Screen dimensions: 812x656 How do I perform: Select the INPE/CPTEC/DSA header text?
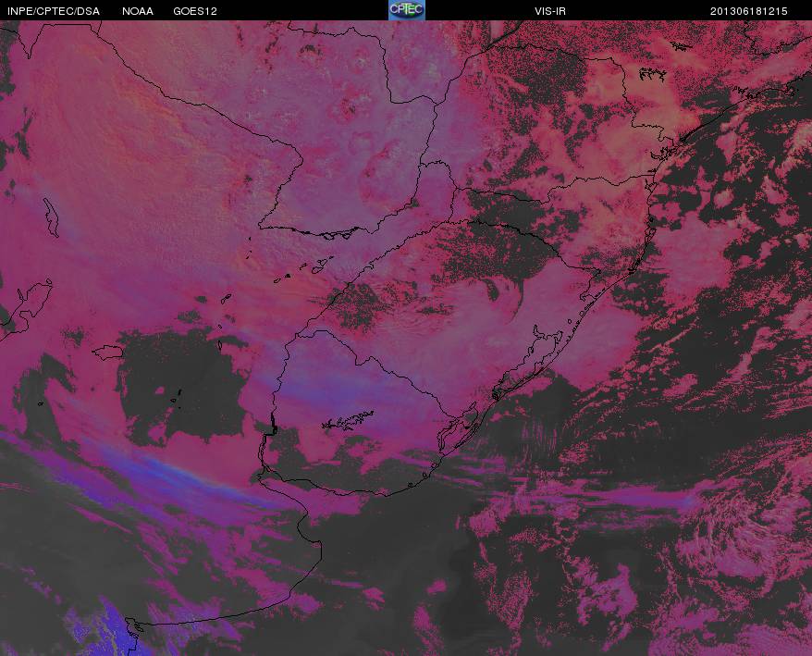point(54,11)
